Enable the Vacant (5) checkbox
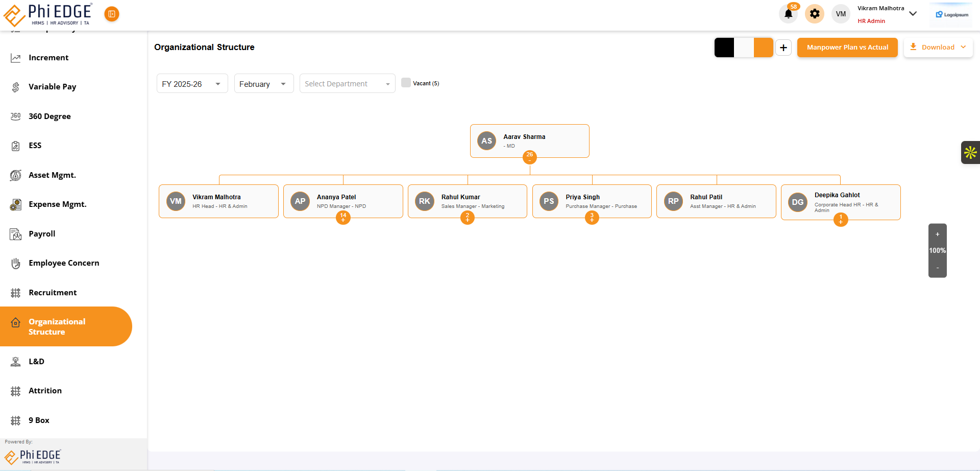The width and height of the screenshot is (980, 471). point(406,83)
